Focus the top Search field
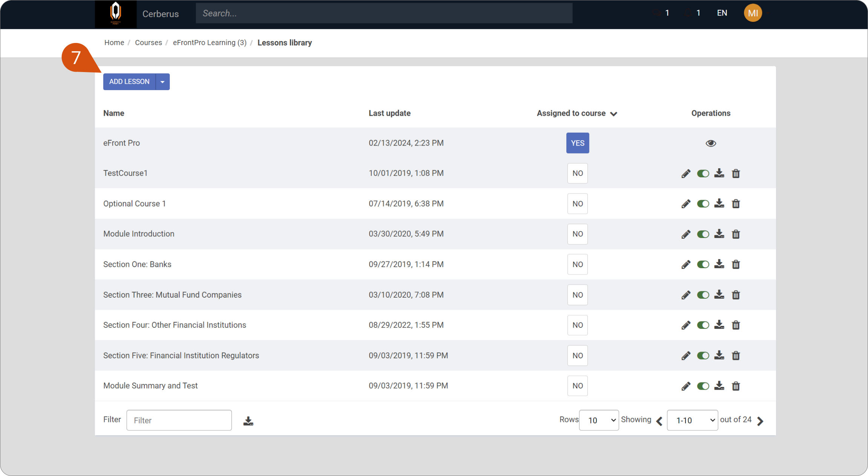Viewport: 868px width, 476px height. (x=384, y=14)
